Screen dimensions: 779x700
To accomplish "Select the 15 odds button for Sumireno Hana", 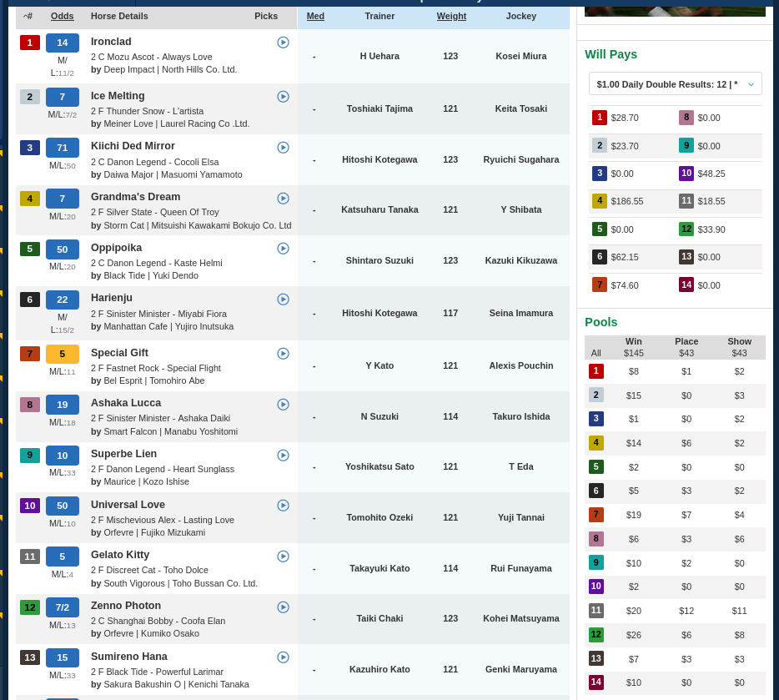I will 62,657.
